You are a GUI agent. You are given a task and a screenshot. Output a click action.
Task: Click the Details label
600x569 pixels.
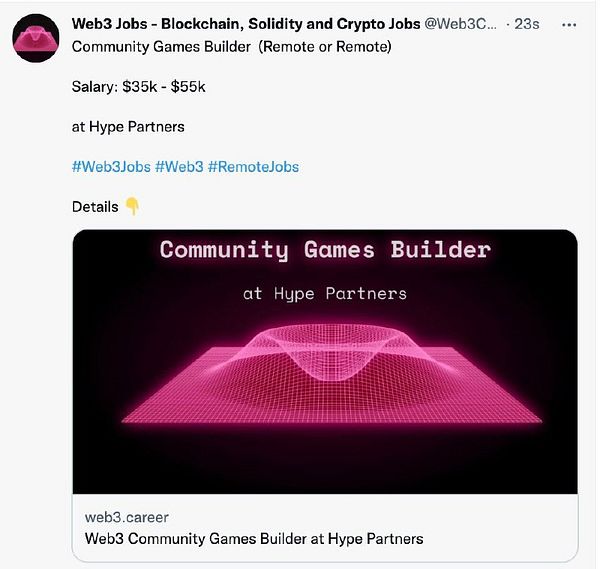95,207
